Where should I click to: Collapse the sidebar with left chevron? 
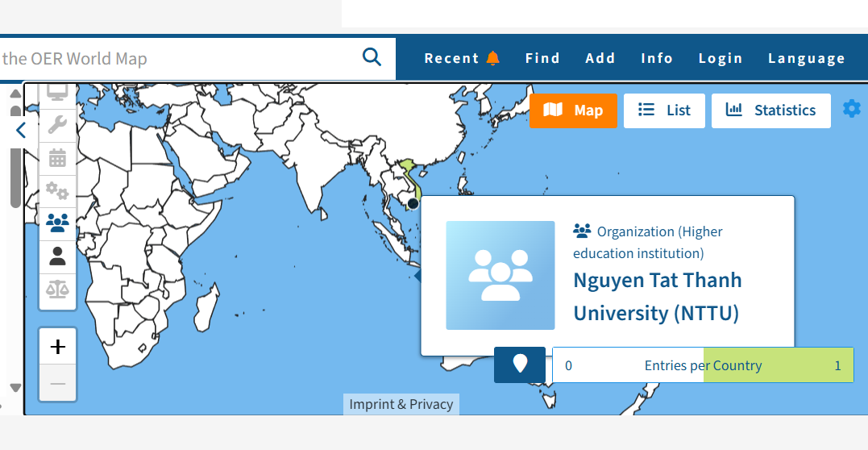click(21, 130)
